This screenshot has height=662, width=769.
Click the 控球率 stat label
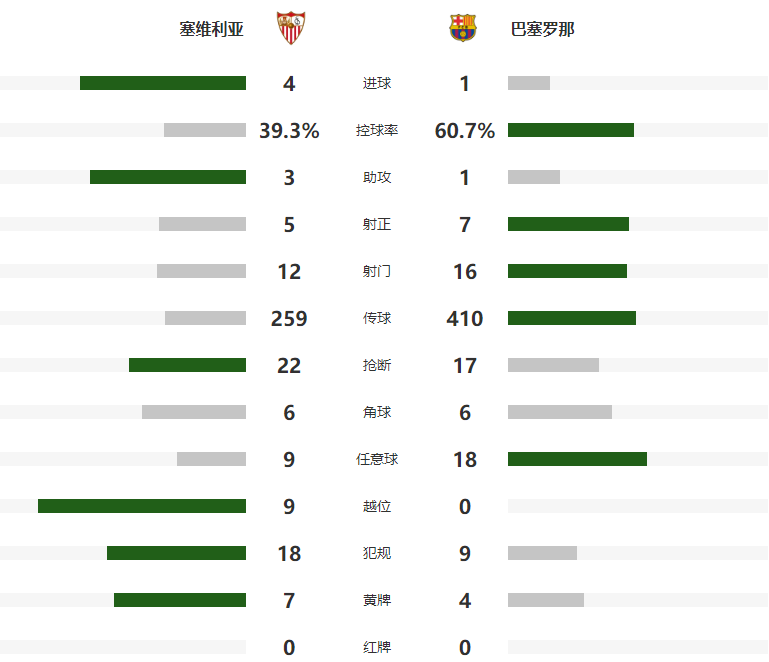tap(377, 131)
